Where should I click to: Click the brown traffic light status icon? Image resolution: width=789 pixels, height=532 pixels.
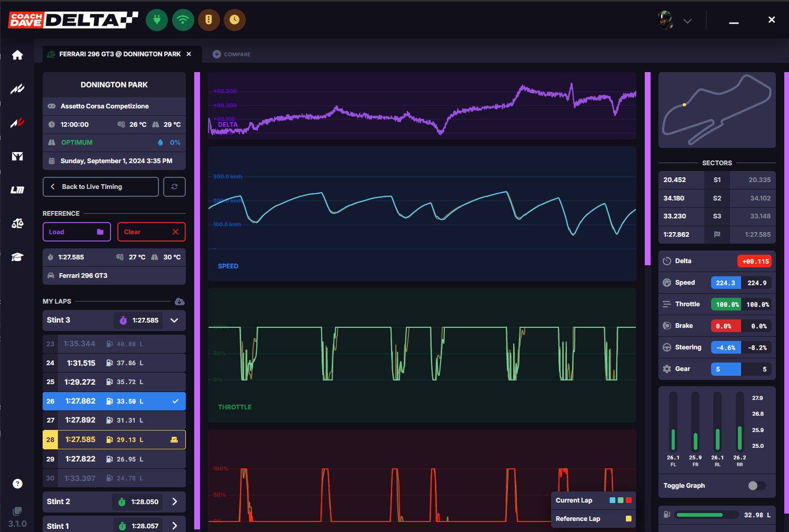(209, 20)
